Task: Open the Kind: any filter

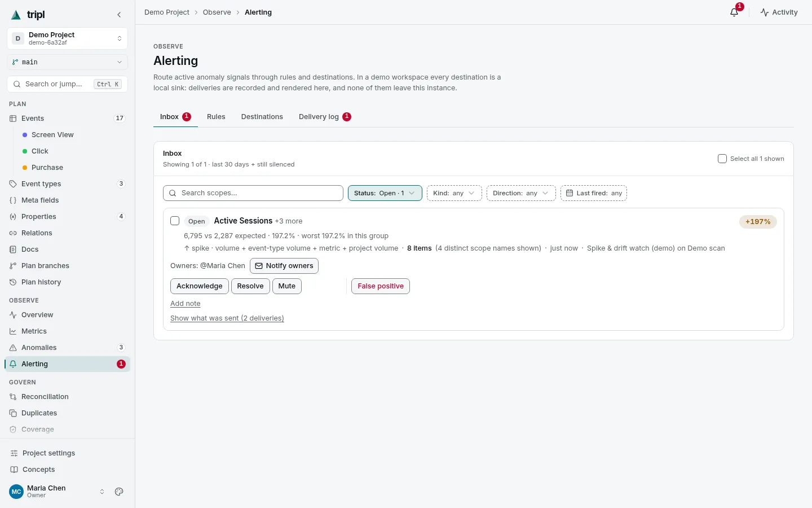Action: coord(454,193)
